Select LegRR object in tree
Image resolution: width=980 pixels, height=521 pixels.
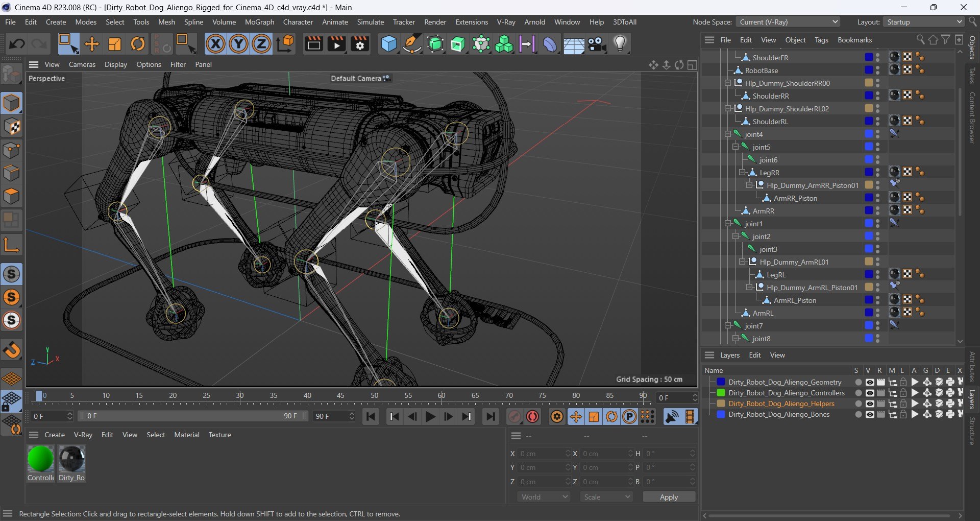click(x=769, y=173)
